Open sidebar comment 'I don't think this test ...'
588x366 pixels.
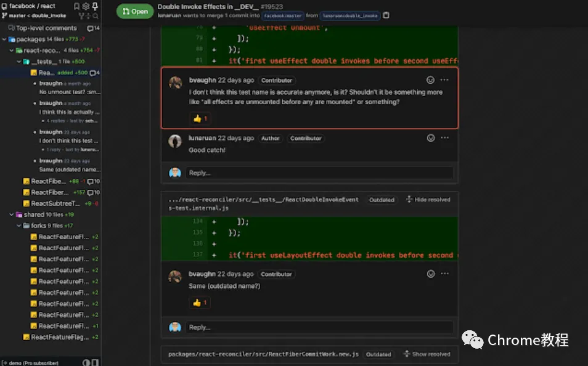point(68,140)
